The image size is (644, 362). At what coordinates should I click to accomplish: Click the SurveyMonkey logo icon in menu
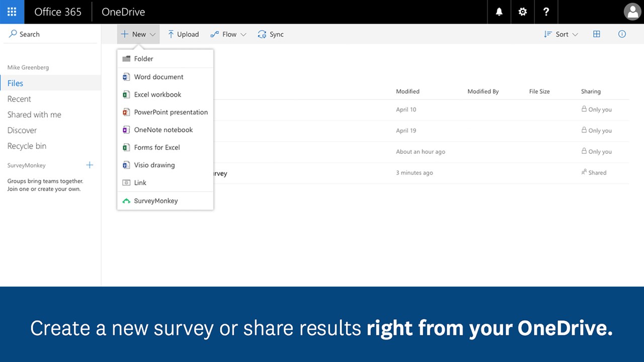[x=126, y=201]
